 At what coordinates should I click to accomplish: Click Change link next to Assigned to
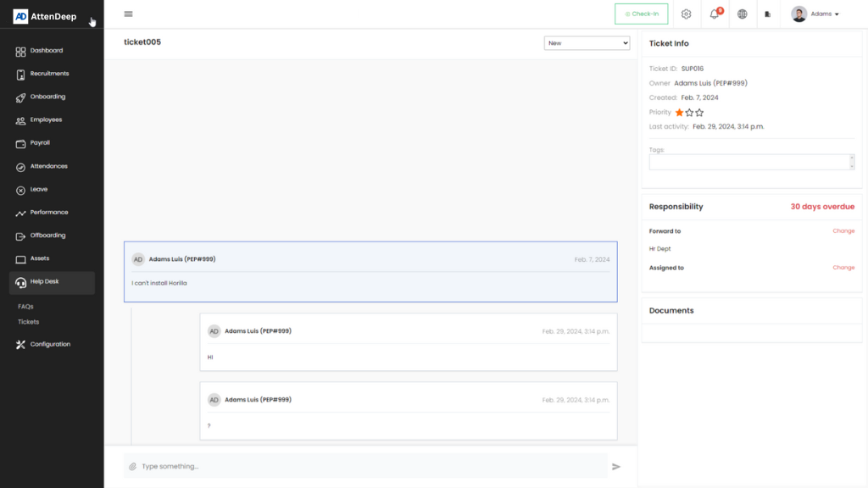tap(843, 268)
